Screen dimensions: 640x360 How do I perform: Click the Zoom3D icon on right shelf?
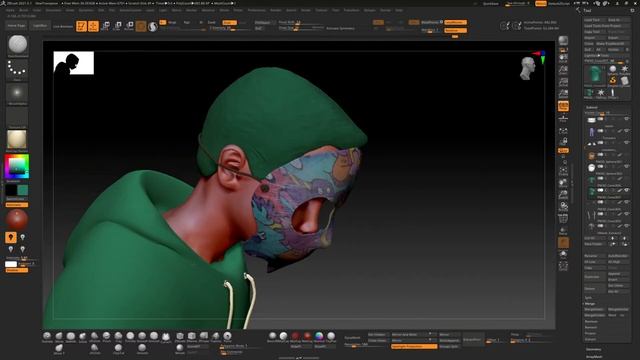563,194
